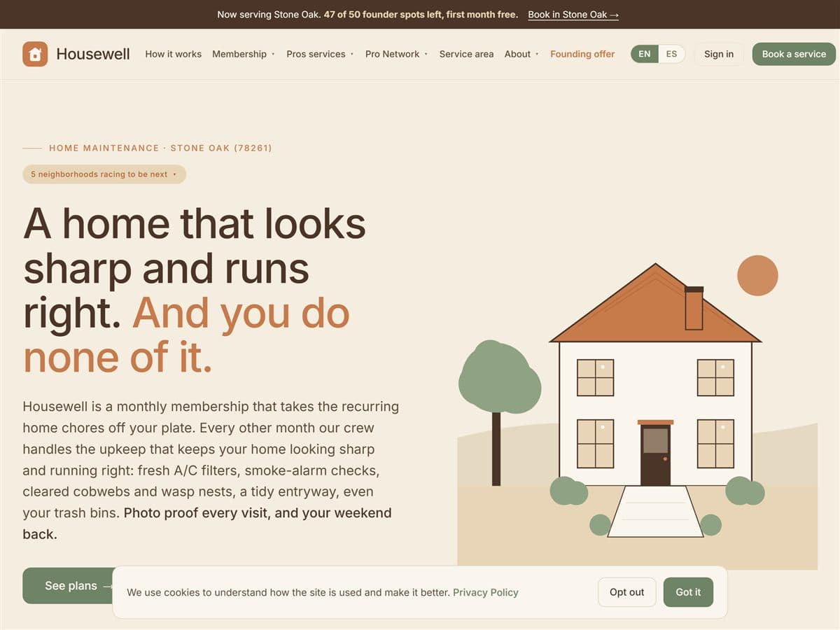This screenshot has height=630, width=840.
Task: Click the See plans button
Action: pos(68,585)
